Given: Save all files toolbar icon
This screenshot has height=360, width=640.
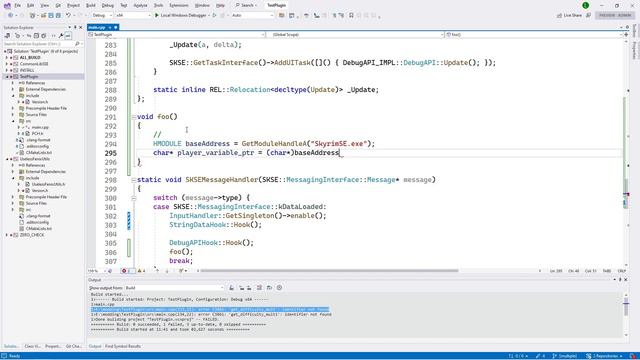Looking at the screenshot, I should pyautogui.click(x=58, y=15).
